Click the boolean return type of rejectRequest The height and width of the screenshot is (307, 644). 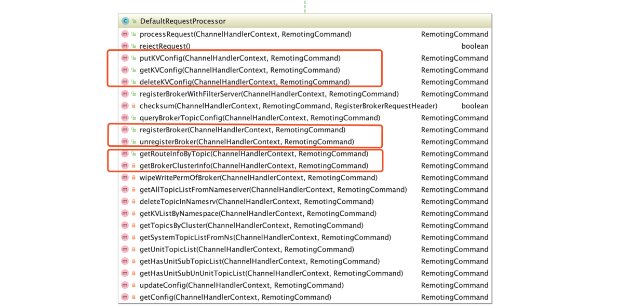click(x=475, y=46)
